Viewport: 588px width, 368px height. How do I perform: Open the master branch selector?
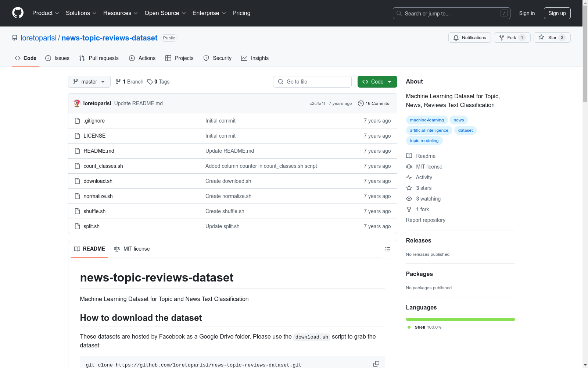coord(89,82)
